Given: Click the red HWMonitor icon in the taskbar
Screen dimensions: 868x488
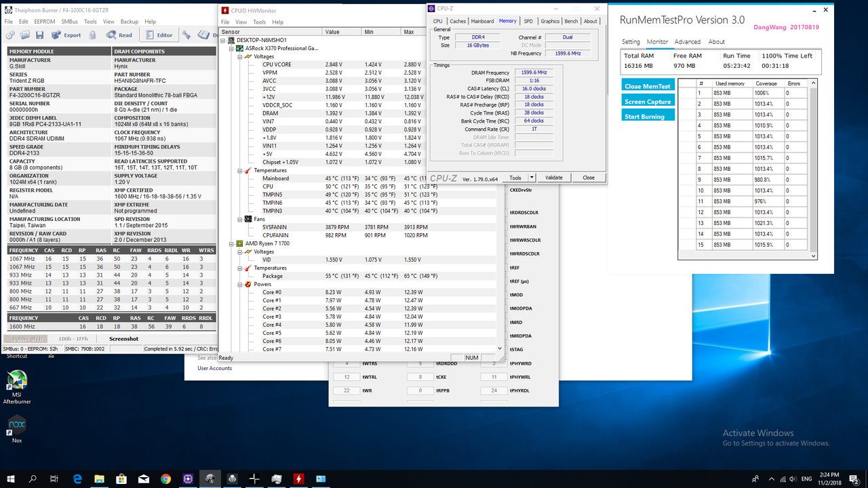Looking at the screenshot, I should [298, 479].
